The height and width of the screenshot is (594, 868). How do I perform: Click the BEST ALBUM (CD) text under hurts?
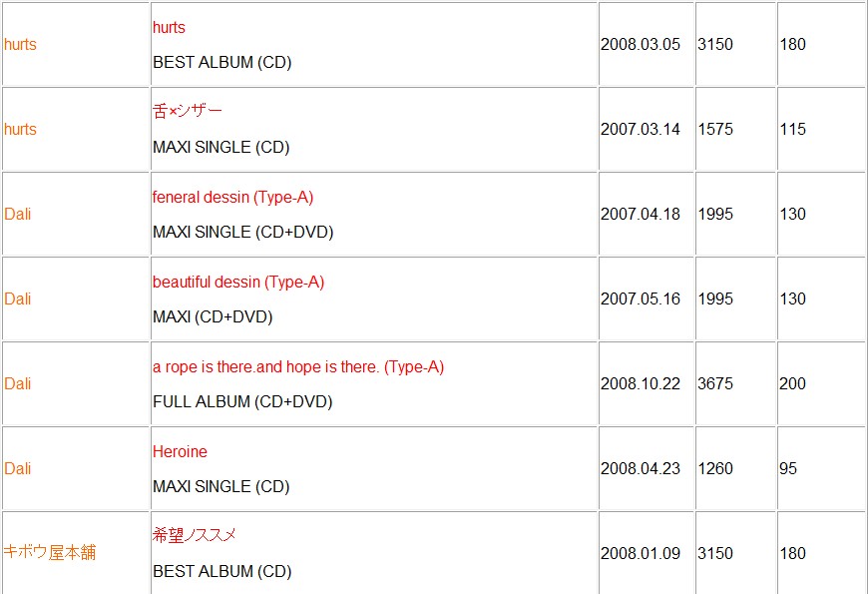click(221, 62)
